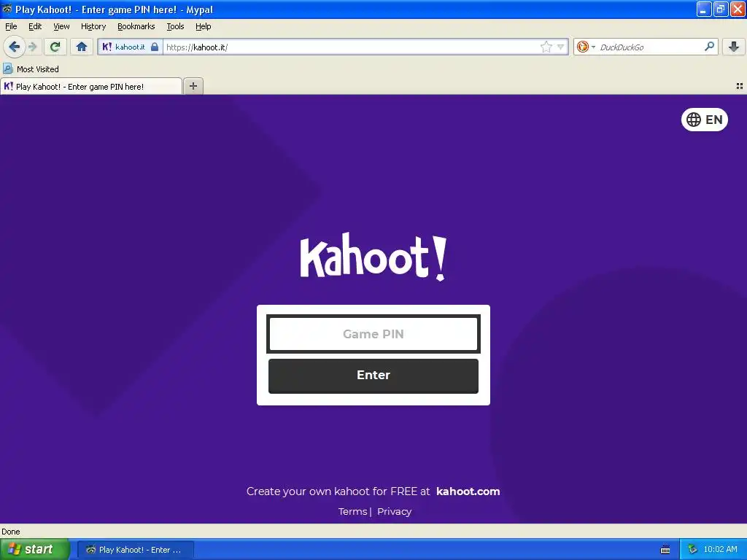Click the padlock security icon
This screenshot has width=747, height=560.
[x=155, y=47]
